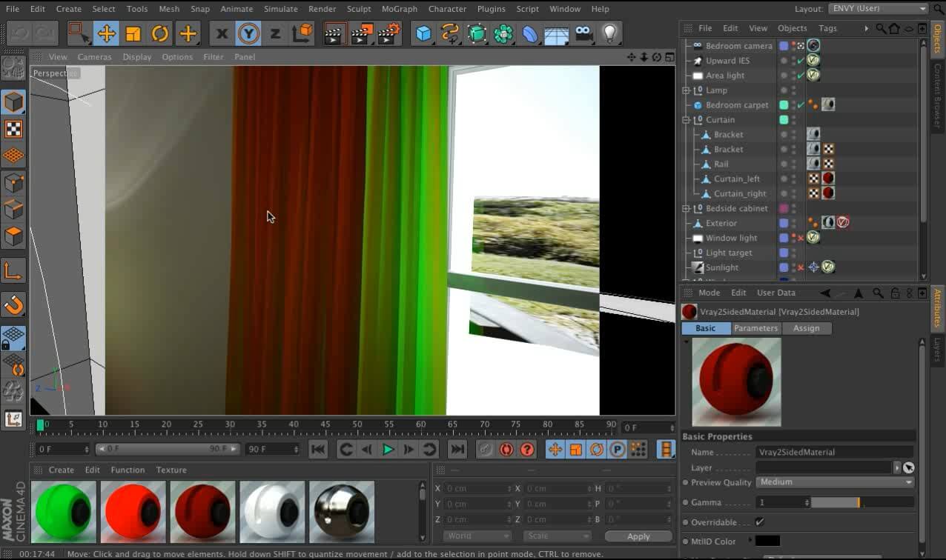The height and width of the screenshot is (560, 946).
Task: Jump to the animation's last frame
Action: pyautogui.click(x=457, y=449)
